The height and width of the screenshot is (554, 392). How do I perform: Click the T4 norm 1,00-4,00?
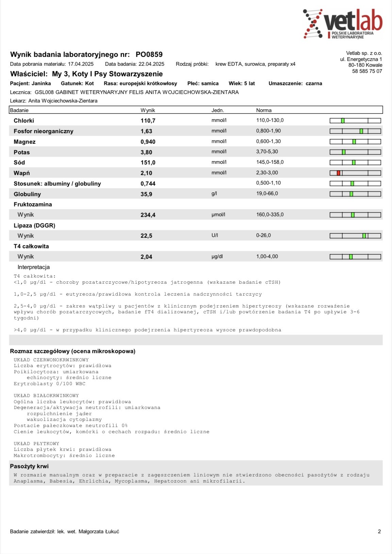(x=267, y=256)
